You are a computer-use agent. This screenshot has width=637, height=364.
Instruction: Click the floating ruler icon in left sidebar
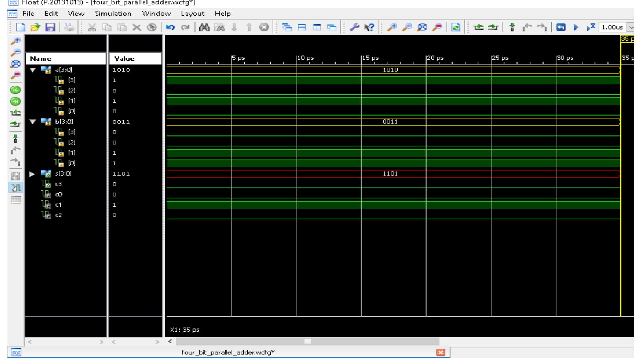click(x=16, y=200)
